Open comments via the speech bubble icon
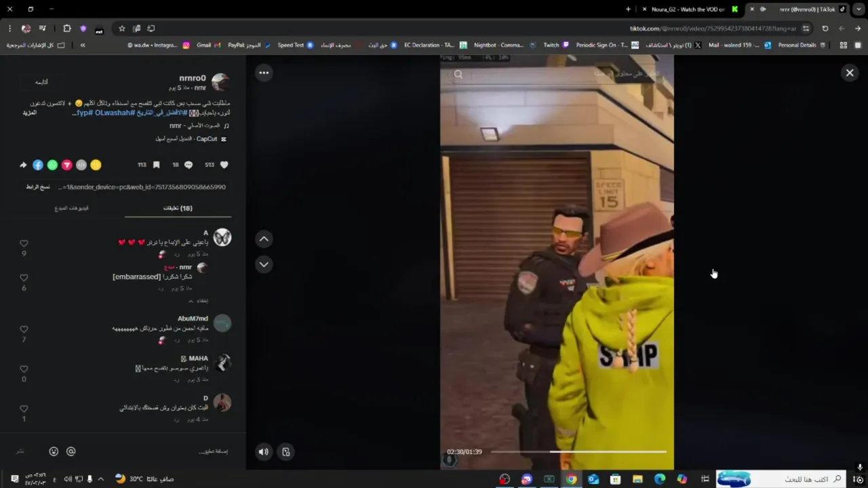The image size is (868, 488). (189, 165)
